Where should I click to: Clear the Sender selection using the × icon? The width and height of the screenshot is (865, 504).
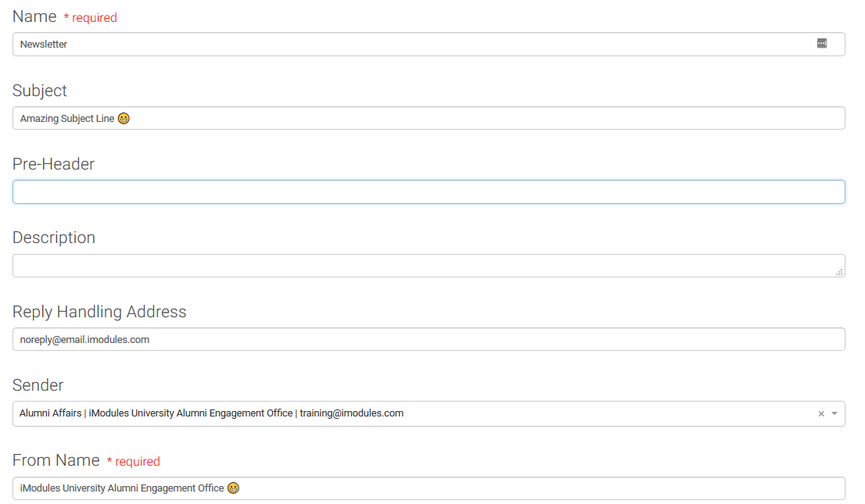click(820, 413)
